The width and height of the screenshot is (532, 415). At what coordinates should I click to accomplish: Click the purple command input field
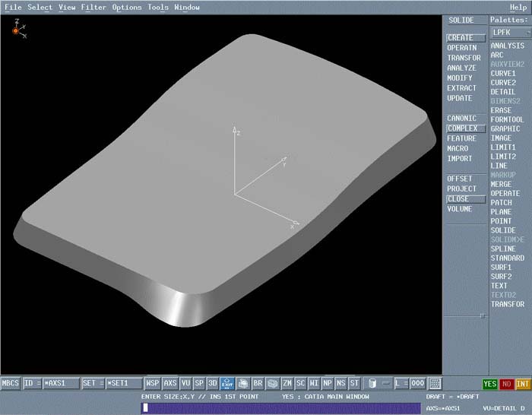coord(280,408)
